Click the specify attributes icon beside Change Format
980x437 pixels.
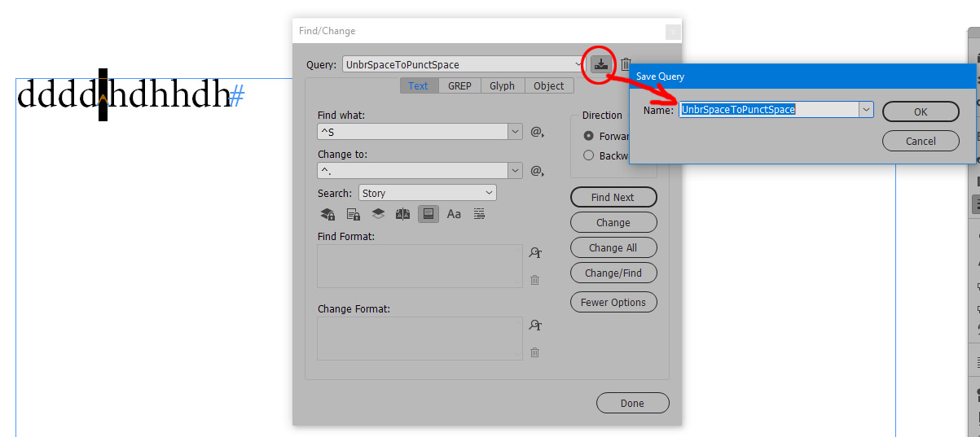coord(535,325)
